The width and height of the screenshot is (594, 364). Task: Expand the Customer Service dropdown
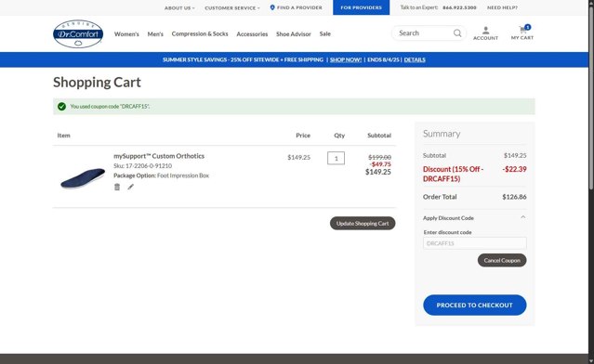click(x=232, y=8)
